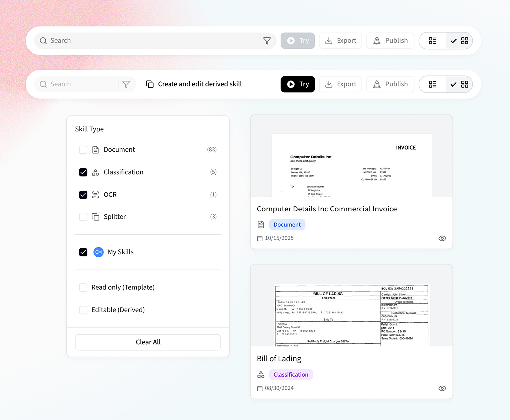Image resolution: width=510 pixels, height=420 pixels.
Task: Click the filter funnel icon in second toolbar
Action: point(126,84)
